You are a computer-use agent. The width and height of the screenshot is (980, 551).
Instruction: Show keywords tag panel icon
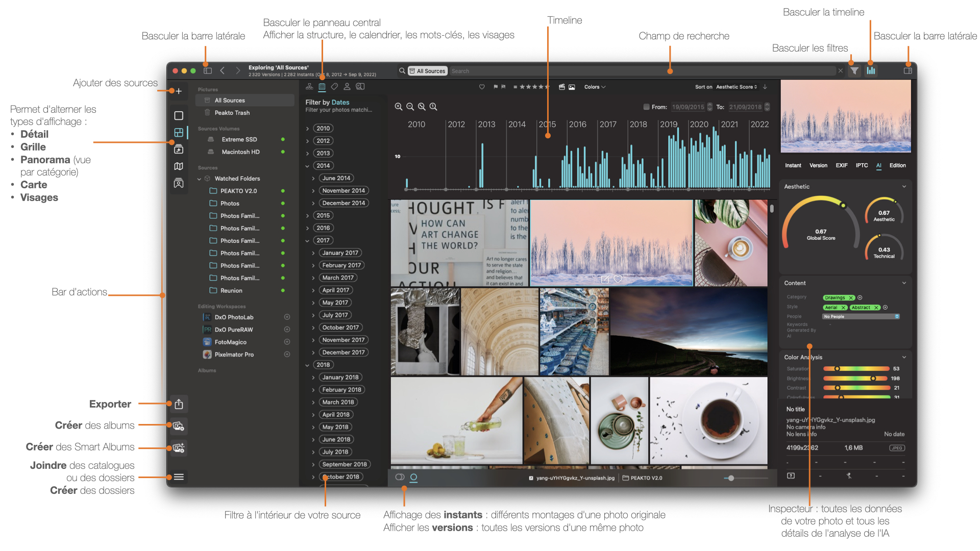coord(334,87)
